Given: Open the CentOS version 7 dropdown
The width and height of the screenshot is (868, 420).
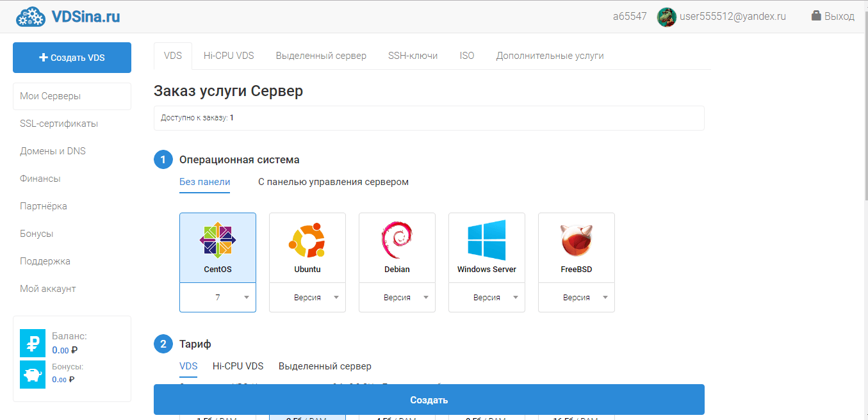Looking at the screenshot, I should [218, 298].
